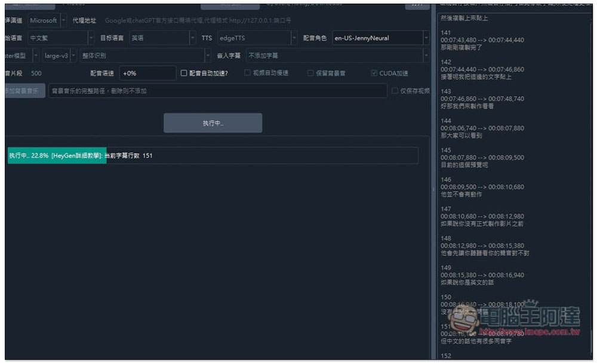The image size is (597, 364).
Task: Expand the 不添加字幕 embed subtitle dropdown
Action: pos(338,55)
